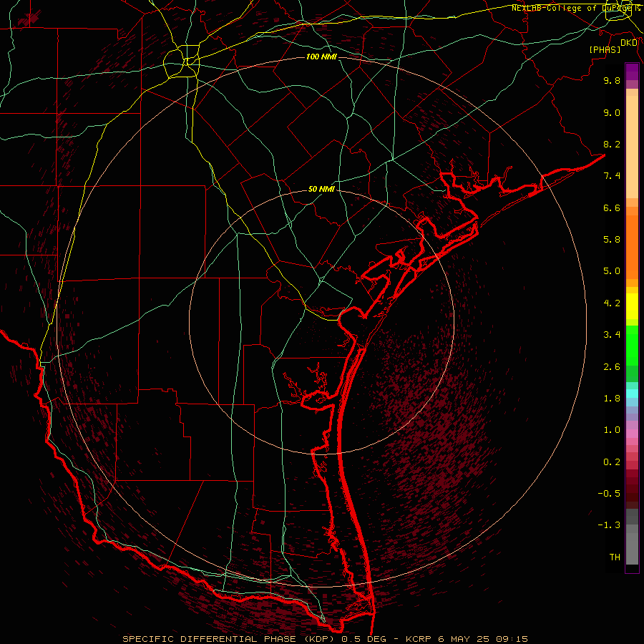
Task: Click the TH label on the color scale
Action: (615, 557)
